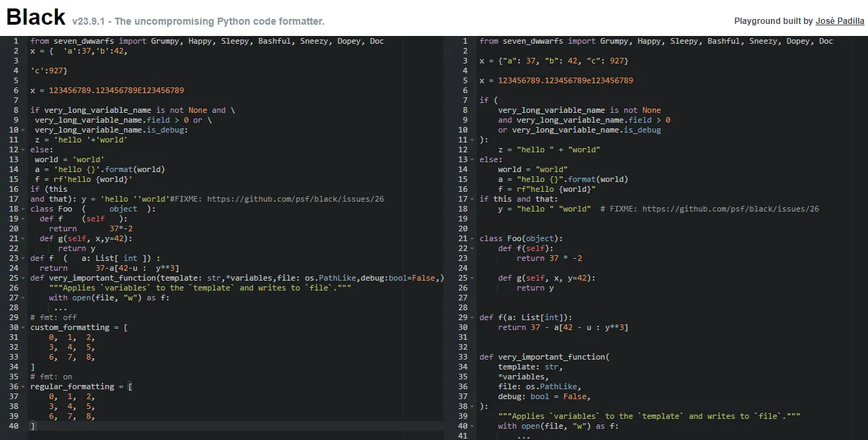Click x = 123456789.123456789E123456789 in input editor
This screenshot has height=440, width=868.
(x=107, y=90)
